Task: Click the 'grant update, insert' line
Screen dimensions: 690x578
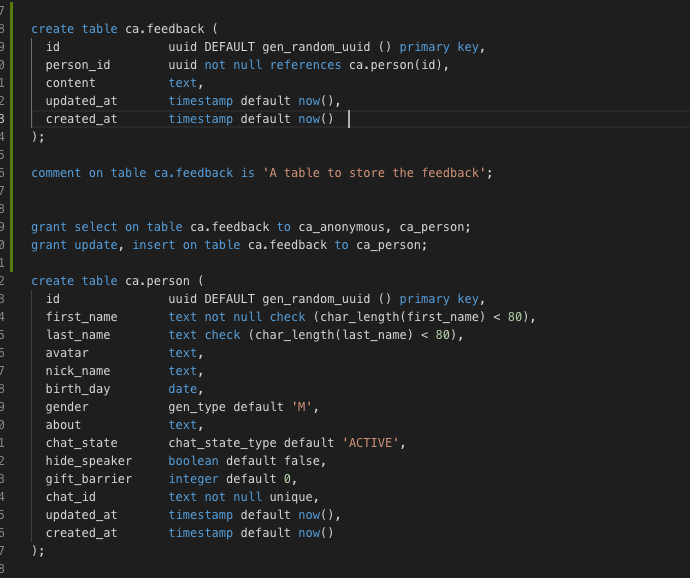Action: pos(229,245)
